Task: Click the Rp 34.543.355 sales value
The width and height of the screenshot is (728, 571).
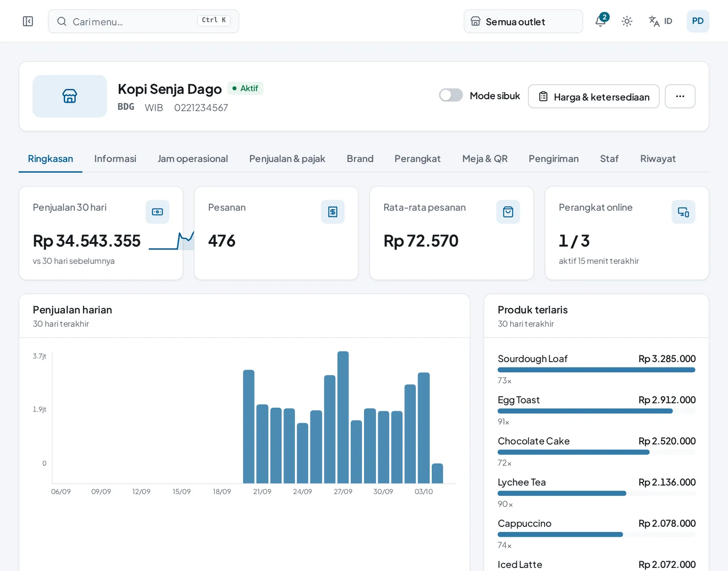Action: pos(87,241)
